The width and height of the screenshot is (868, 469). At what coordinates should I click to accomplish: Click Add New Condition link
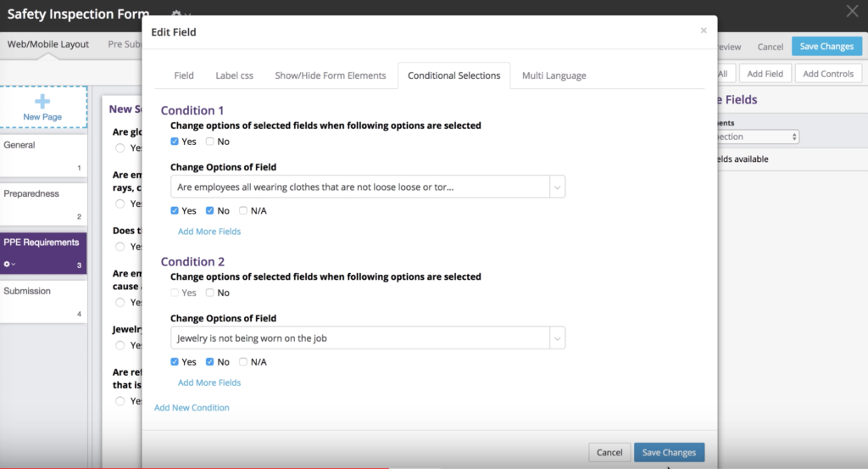[192, 408]
